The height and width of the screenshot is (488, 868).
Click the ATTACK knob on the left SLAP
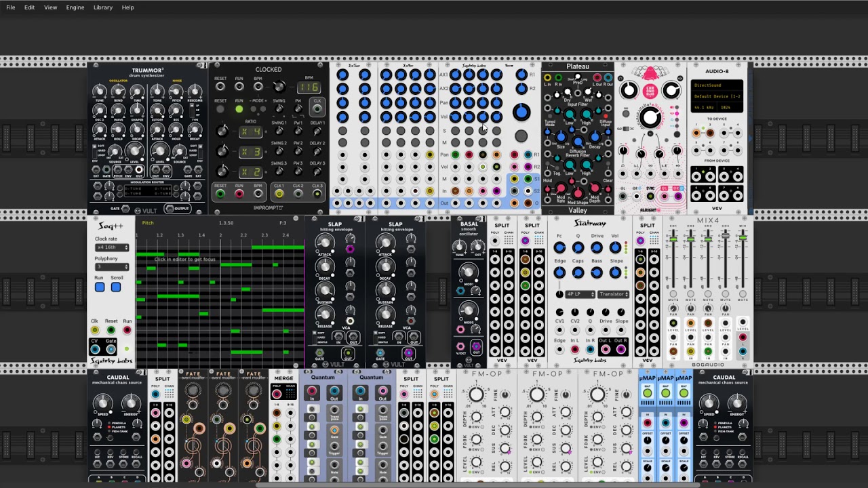[x=324, y=243]
